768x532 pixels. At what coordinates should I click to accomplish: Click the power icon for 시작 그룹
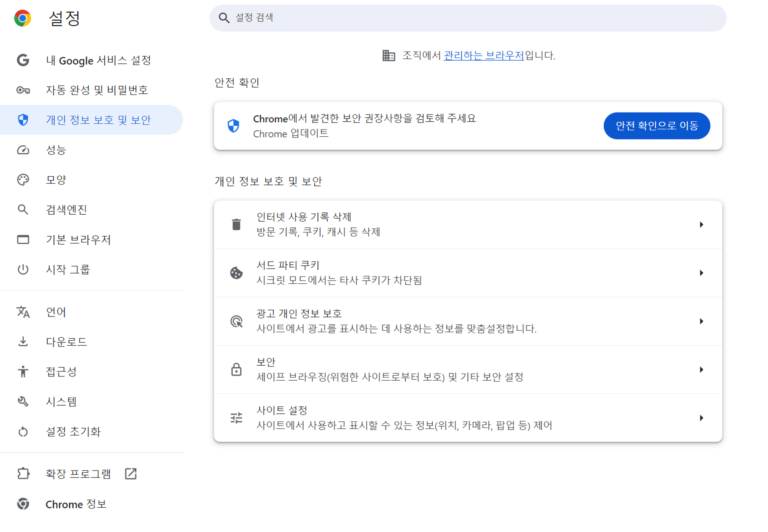click(x=23, y=269)
